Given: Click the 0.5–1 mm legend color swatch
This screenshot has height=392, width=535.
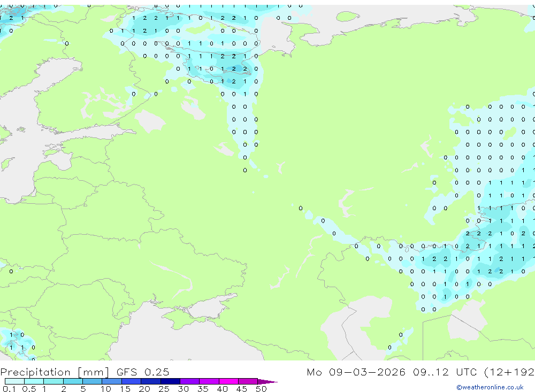Looking at the screenshot, I should click(x=34, y=381).
